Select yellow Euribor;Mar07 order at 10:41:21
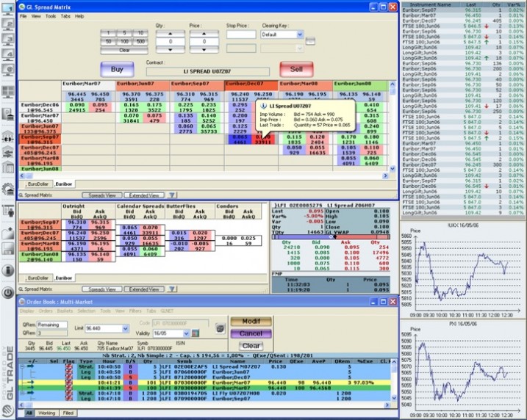The image size is (527, 420). 205,383
